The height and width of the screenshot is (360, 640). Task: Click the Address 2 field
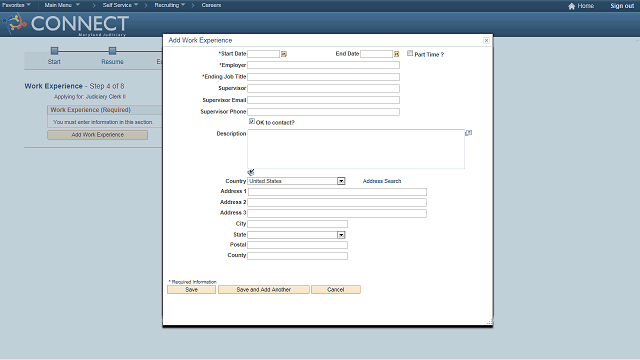(x=337, y=202)
